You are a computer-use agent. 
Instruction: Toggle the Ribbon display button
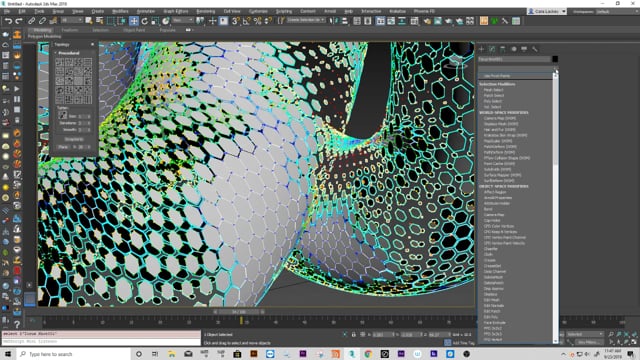point(380,21)
